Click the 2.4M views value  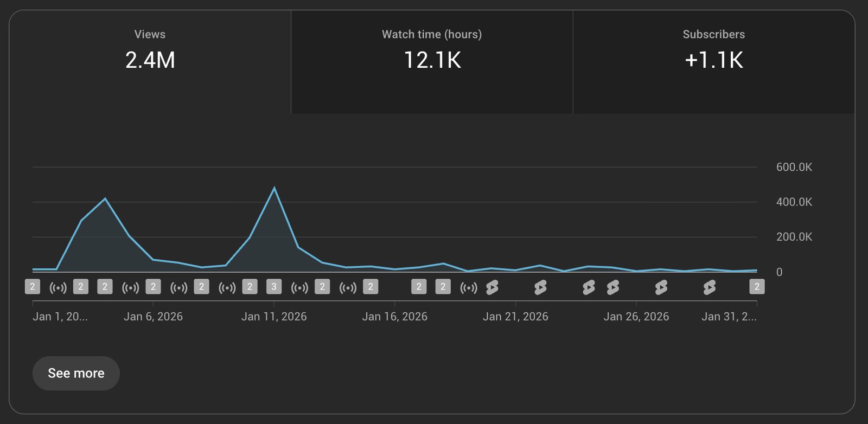coord(150,60)
